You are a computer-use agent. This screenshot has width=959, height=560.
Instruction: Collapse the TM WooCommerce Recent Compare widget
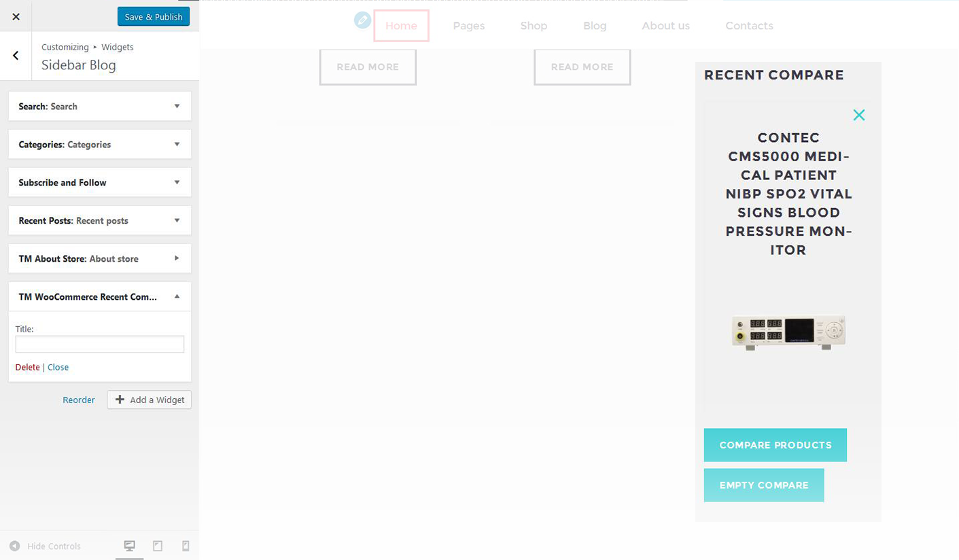click(x=177, y=296)
